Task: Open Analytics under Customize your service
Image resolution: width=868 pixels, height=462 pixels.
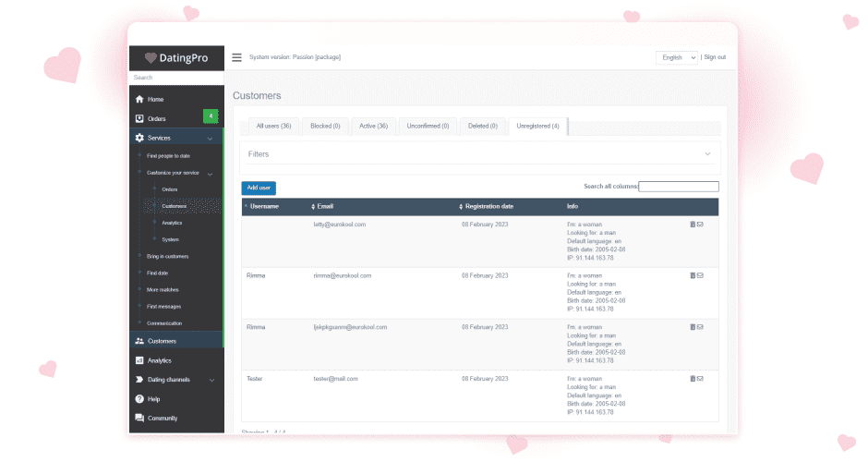Action: [x=172, y=223]
